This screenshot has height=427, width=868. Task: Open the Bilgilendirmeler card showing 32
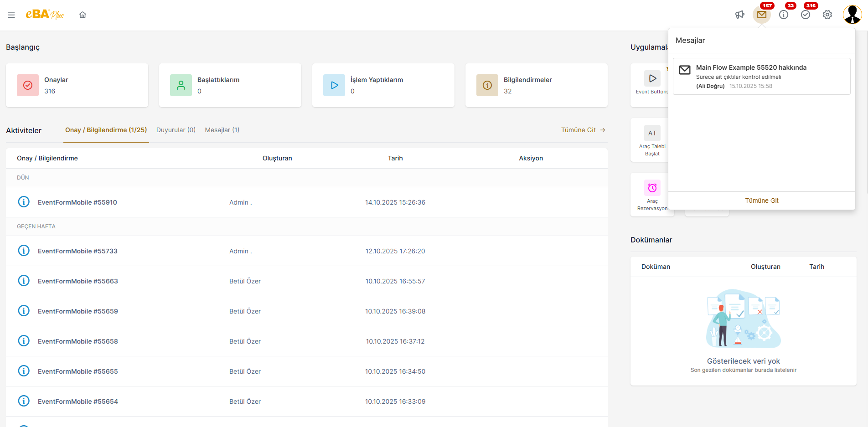coord(536,85)
